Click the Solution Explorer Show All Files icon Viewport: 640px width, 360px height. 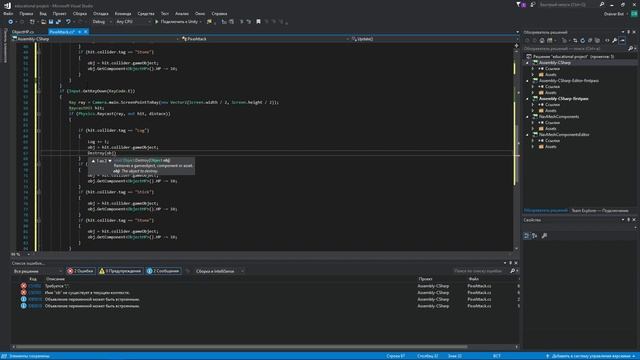tap(598, 40)
